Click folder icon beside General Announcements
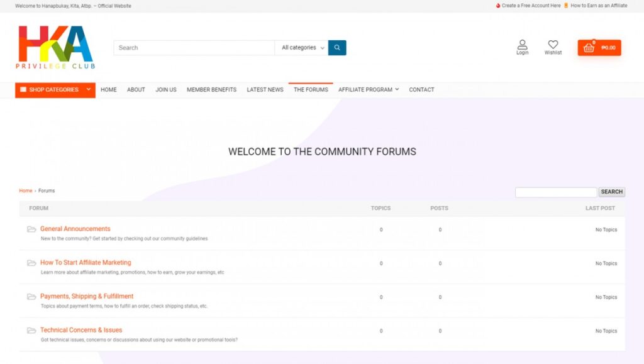 (31, 229)
